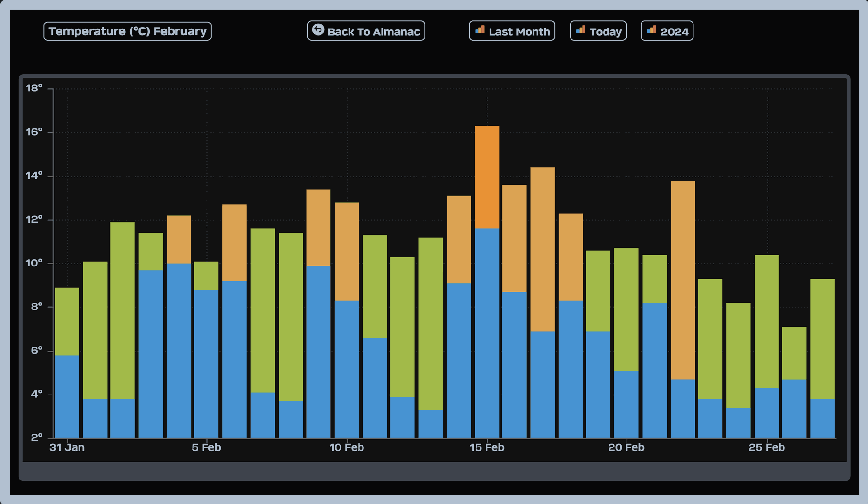Click the chart icon in Today button
This screenshot has height=504, width=868.
(x=581, y=30)
